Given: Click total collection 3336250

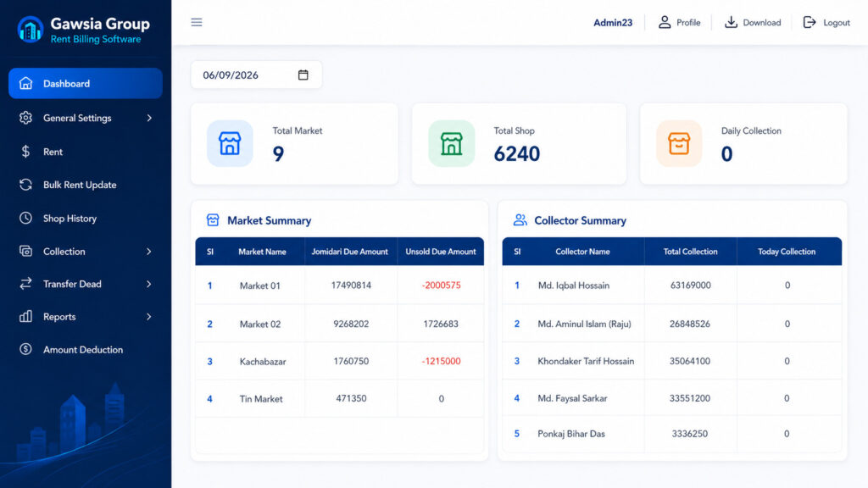Looking at the screenshot, I should [x=690, y=434].
